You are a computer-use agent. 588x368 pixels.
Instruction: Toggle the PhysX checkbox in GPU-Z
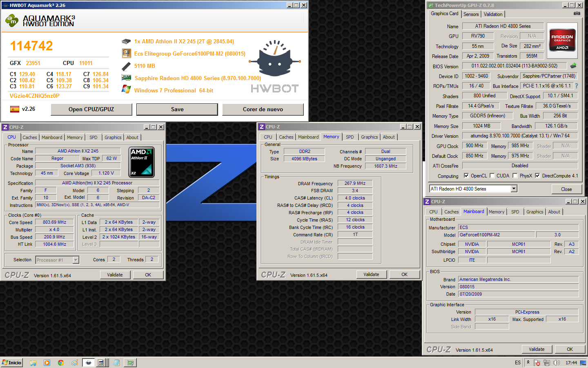tap(515, 176)
